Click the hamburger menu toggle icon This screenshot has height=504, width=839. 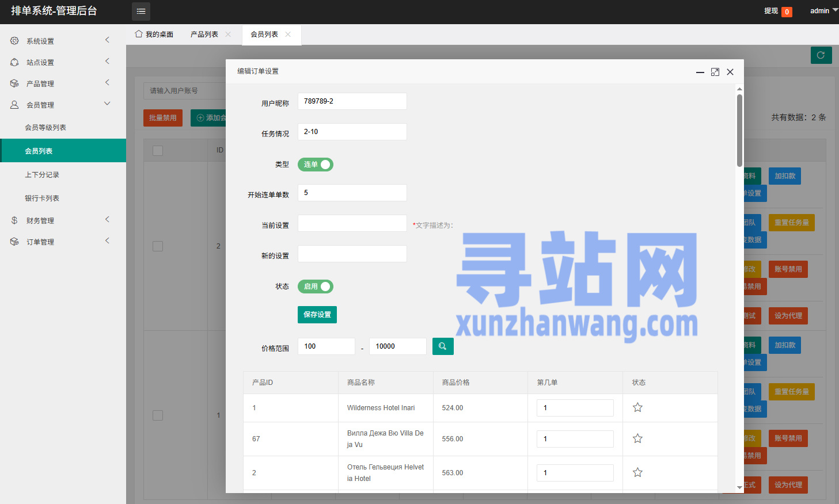pyautogui.click(x=141, y=12)
